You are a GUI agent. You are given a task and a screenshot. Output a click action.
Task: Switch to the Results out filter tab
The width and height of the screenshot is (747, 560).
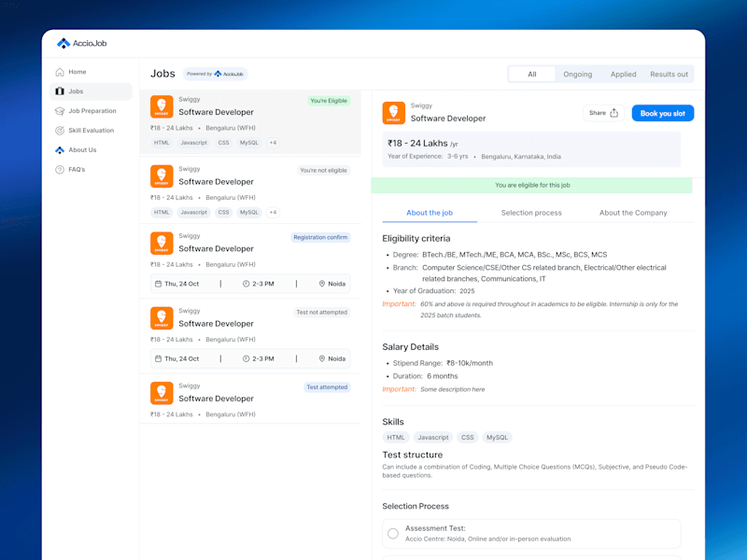tap(669, 75)
